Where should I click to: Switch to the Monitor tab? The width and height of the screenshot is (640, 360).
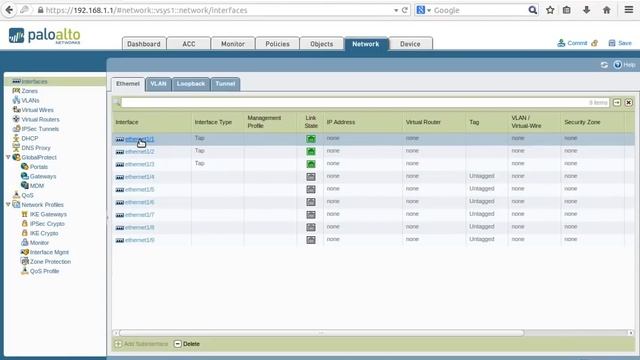click(233, 44)
